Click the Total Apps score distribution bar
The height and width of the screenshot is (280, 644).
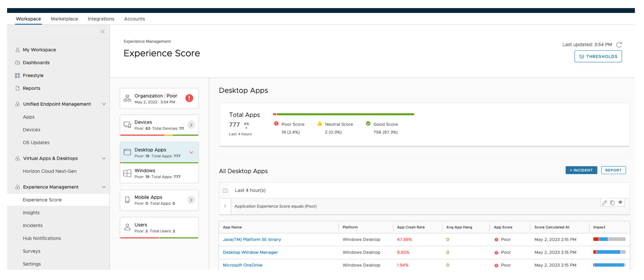[x=344, y=114]
